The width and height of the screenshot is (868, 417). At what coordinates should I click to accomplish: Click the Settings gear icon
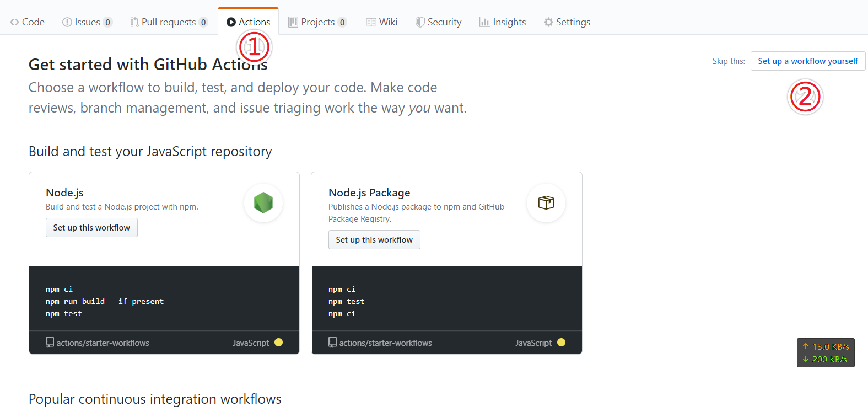[x=548, y=22]
